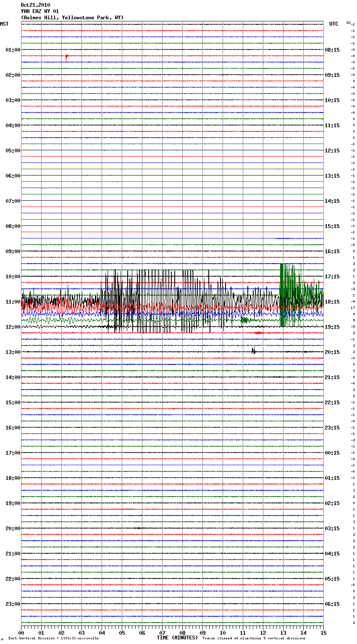Select the 23:00 MST row label
357x644 pixels.
coord(13,604)
